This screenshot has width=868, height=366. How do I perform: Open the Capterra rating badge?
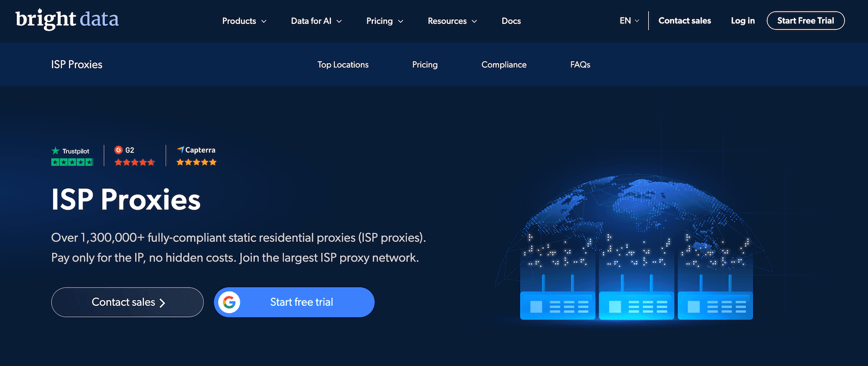click(196, 156)
